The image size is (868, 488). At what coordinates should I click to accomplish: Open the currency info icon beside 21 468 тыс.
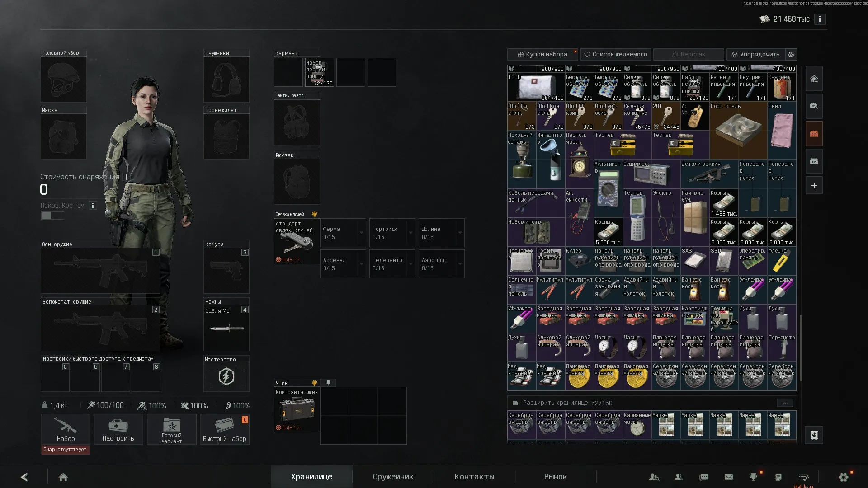820,19
